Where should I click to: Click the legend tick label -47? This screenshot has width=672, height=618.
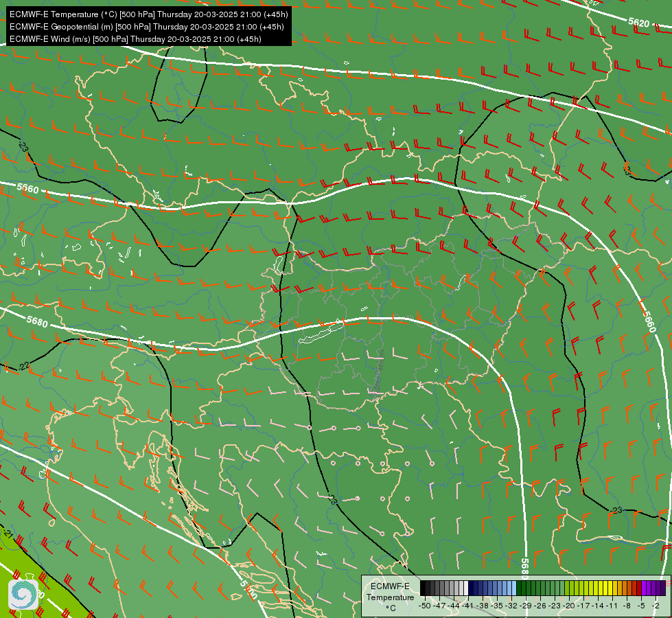439,606
